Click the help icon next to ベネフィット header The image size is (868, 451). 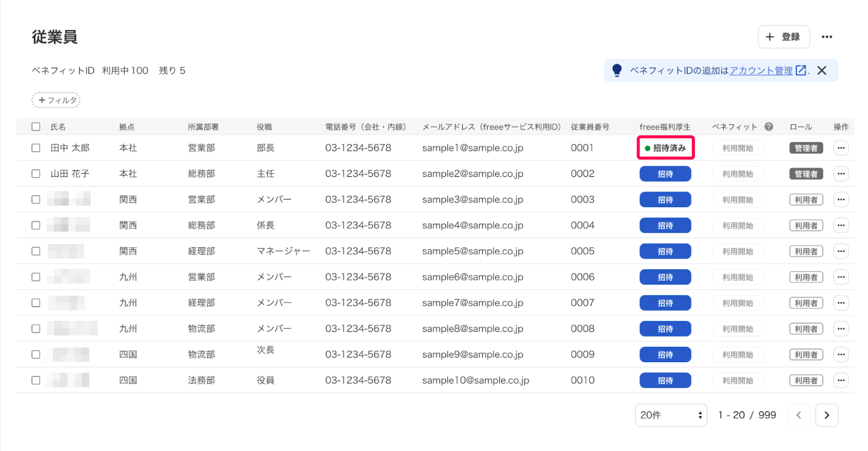tap(769, 126)
